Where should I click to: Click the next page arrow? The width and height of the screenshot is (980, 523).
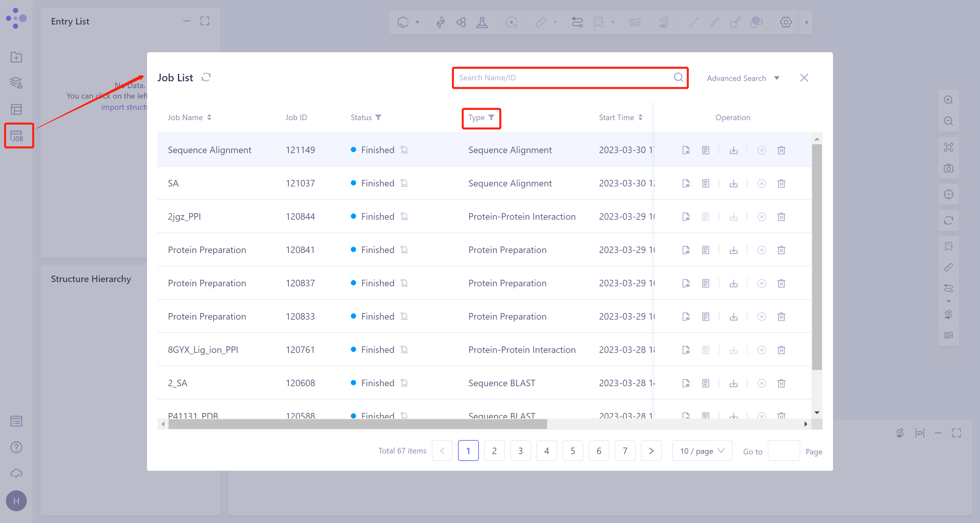pyautogui.click(x=651, y=451)
